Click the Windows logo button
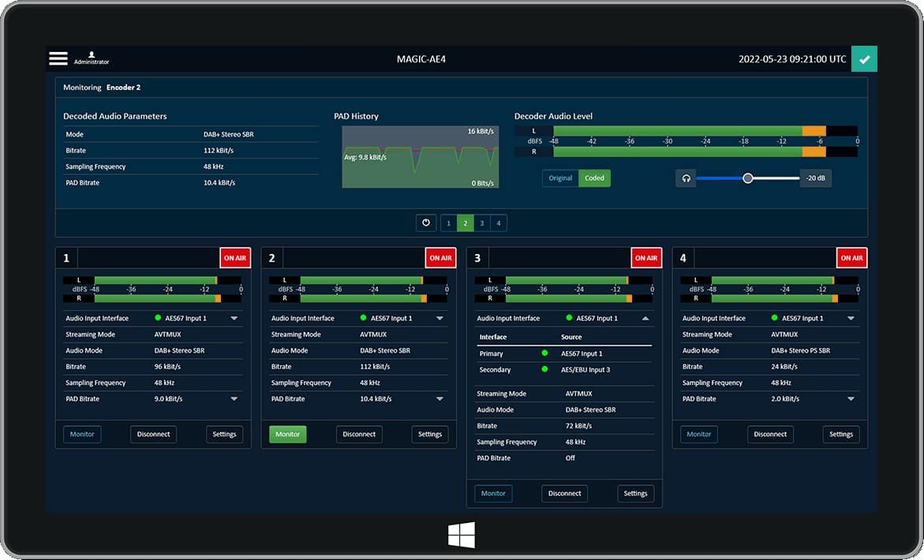This screenshot has width=924, height=560. [x=462, y=536]
